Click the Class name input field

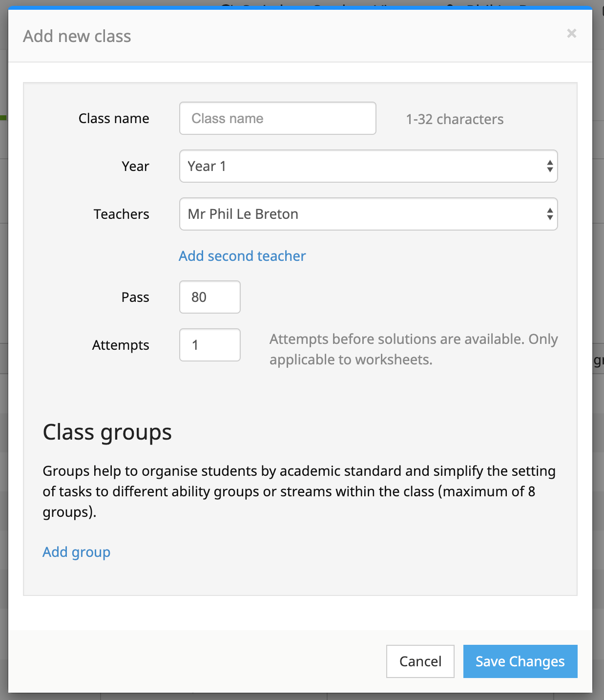coord(277,118)
